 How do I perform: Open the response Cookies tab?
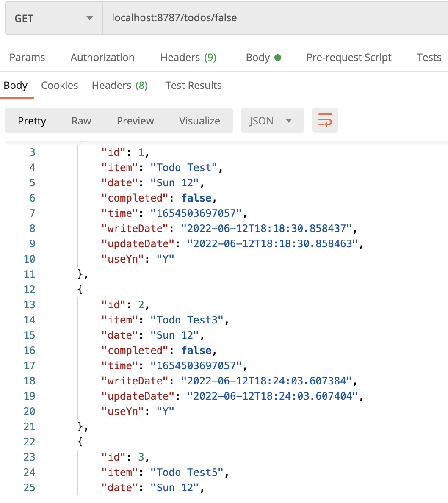[60, 86]
